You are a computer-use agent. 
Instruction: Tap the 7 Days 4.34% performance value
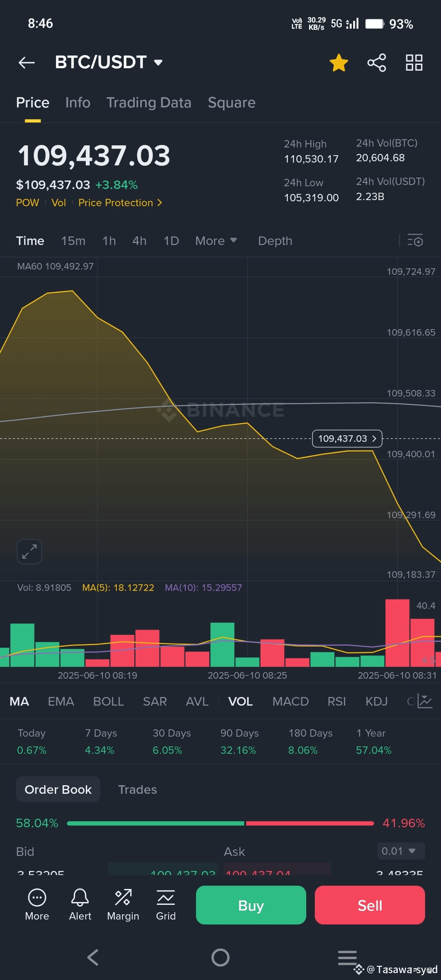(99, 750)
